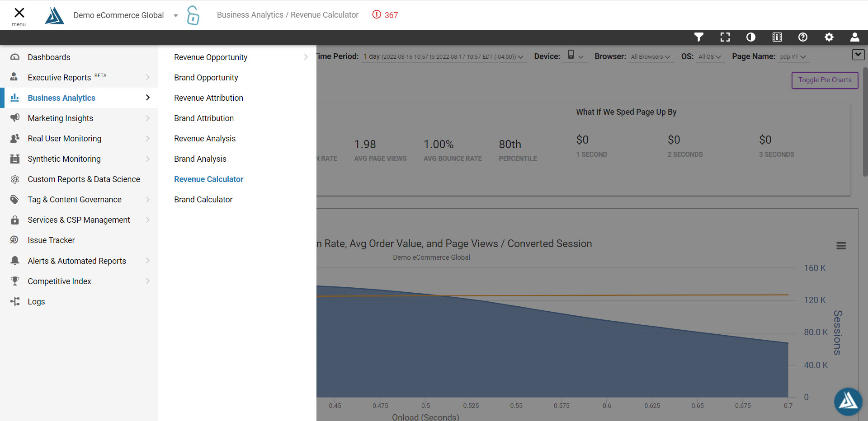
Task: Click the vertical page scrollbar
Action: pyautogui.click(x=865, y=122)
